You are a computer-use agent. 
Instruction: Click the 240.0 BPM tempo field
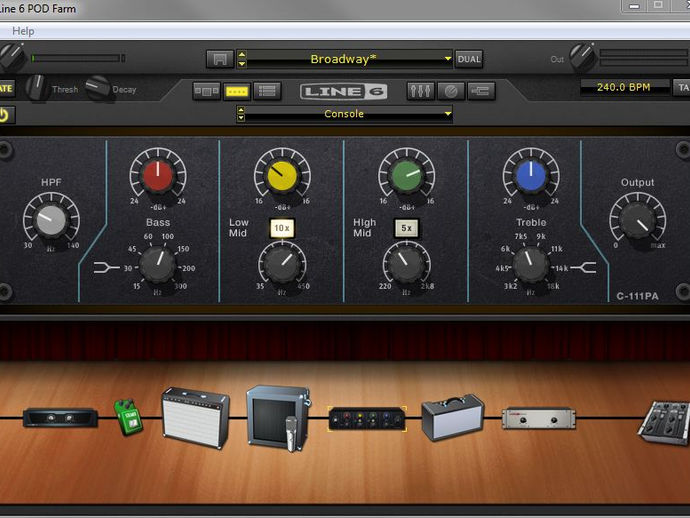624,87
